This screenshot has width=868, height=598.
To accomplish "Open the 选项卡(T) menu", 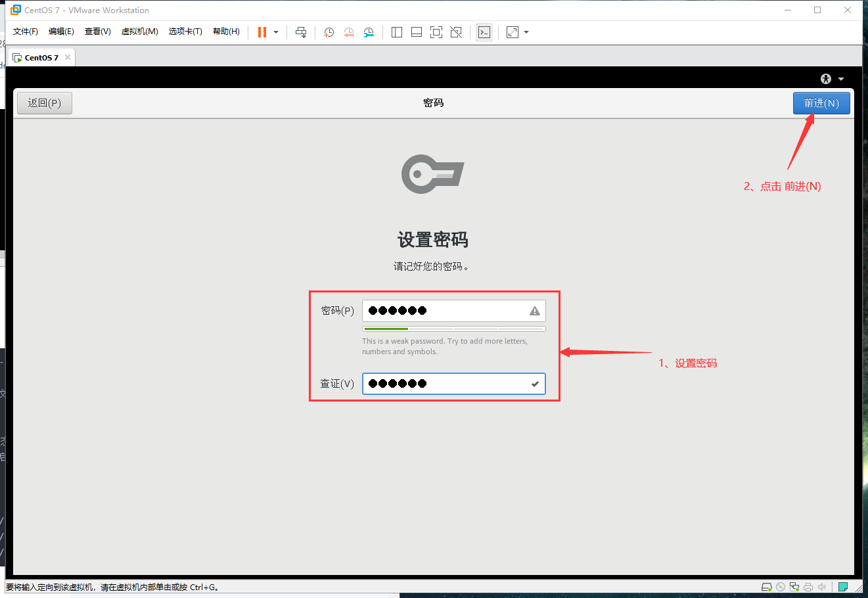I will coord(185,32).
